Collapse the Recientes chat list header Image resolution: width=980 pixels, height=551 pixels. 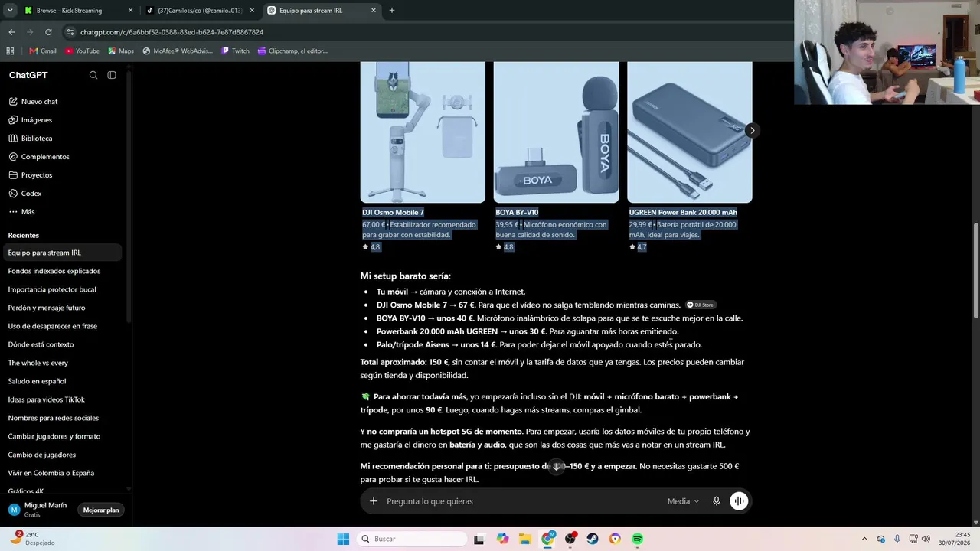24,235
